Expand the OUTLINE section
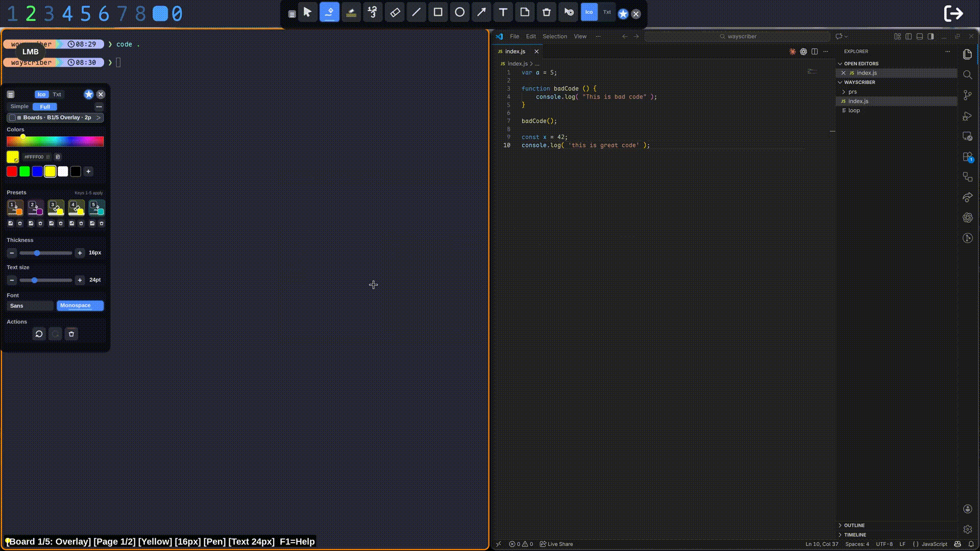980x551 pixels. coord(854,525)
